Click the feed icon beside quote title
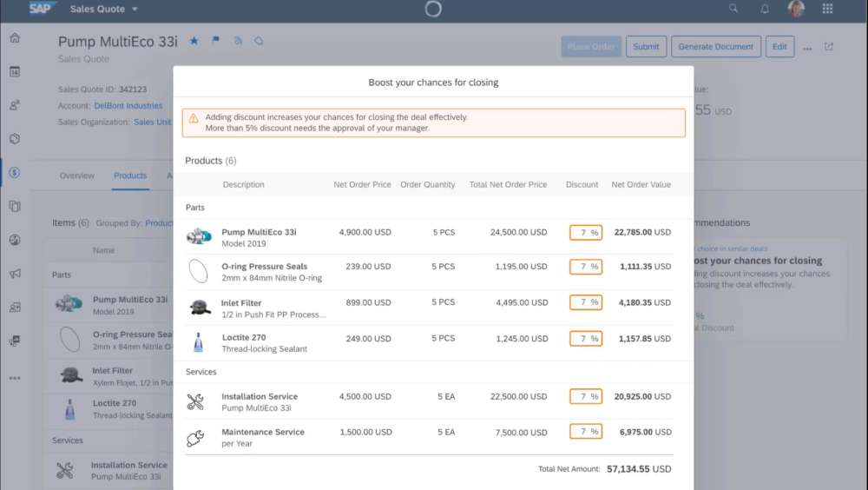This screenshot has height=490, width=868. tap(238, 41)
